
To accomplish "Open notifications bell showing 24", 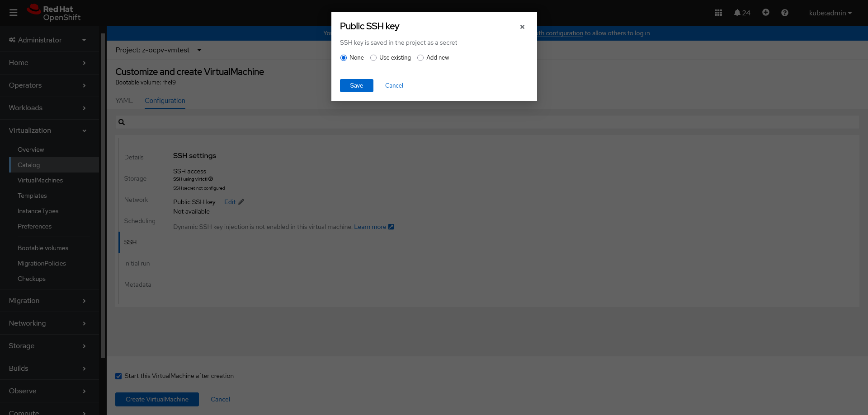I will pyautogui.click(x=742, y=13).
